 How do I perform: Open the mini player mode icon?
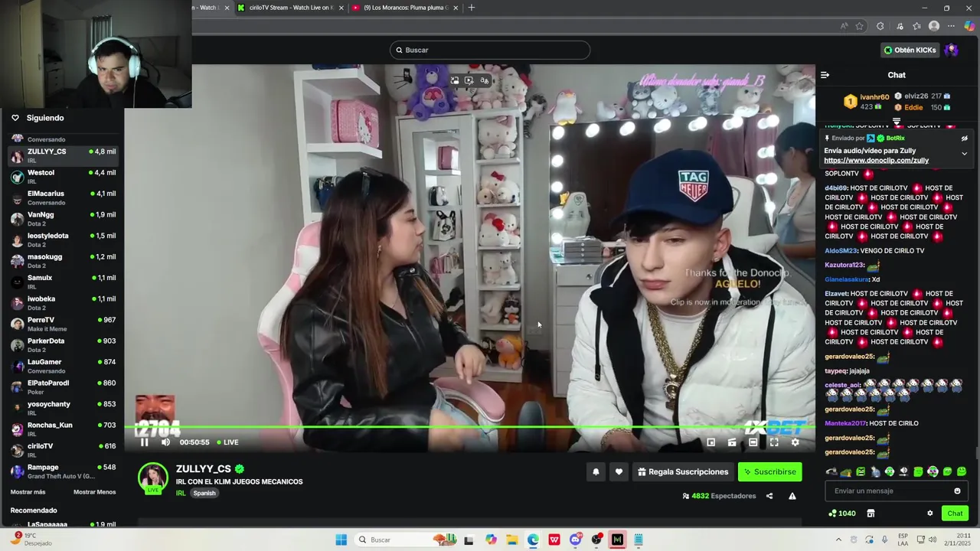(x=711, y=442)
